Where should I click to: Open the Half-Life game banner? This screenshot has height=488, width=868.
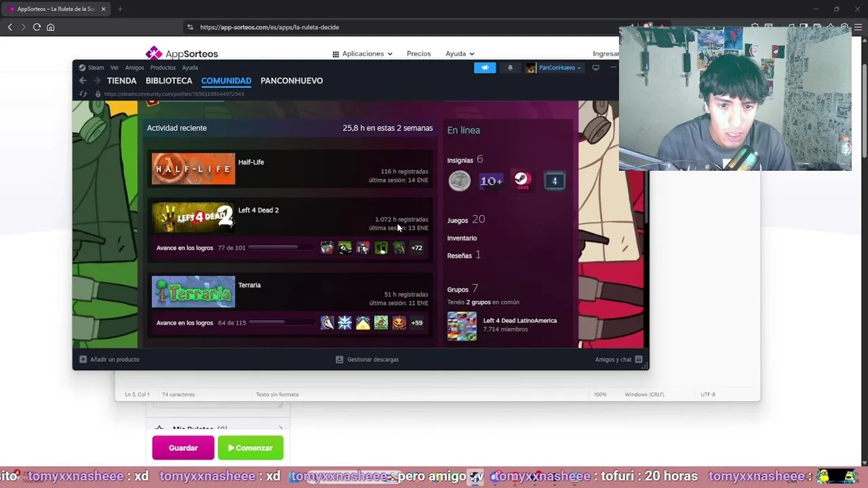pos(193,169)
